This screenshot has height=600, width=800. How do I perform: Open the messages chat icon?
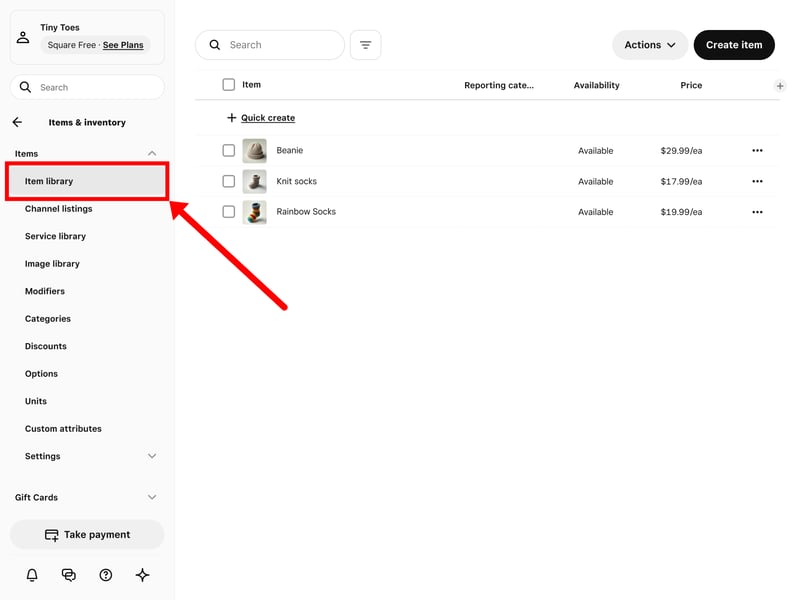tap(69, 575)
